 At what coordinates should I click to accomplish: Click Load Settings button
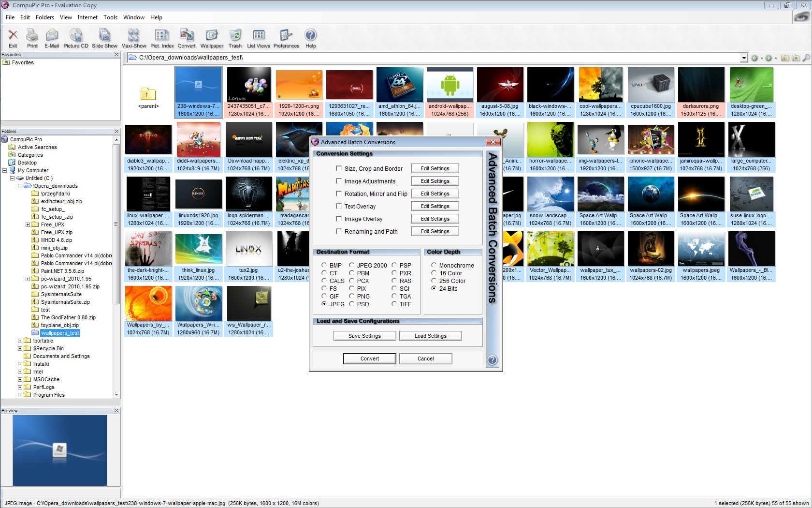431,336
